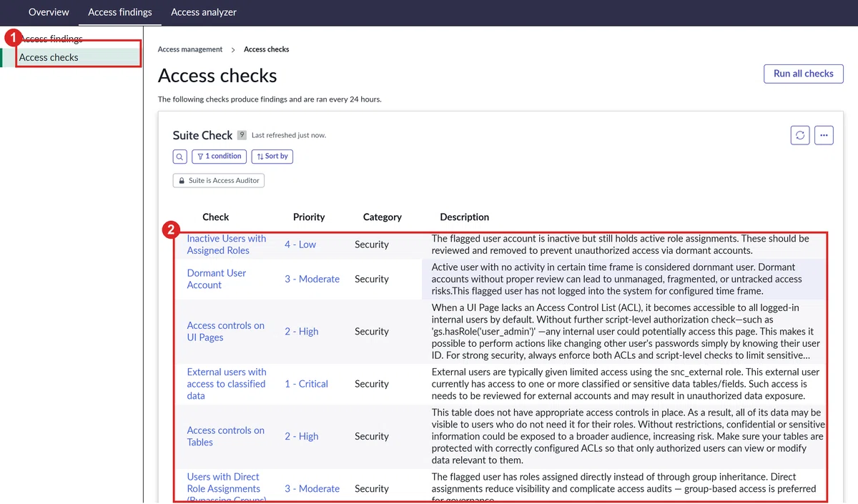Open 'Access controls on UI Pages' check
This screenshot has height=504, width=858.
[226, 331]
